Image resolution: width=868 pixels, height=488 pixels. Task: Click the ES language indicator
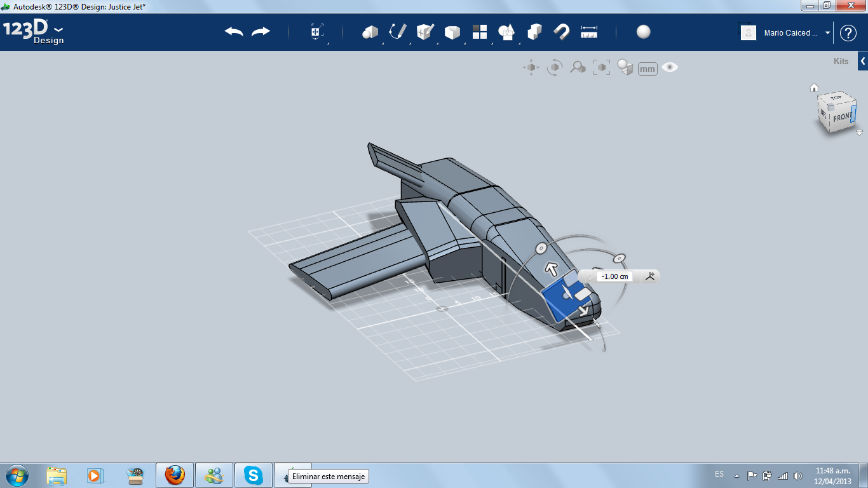point(719,474)
